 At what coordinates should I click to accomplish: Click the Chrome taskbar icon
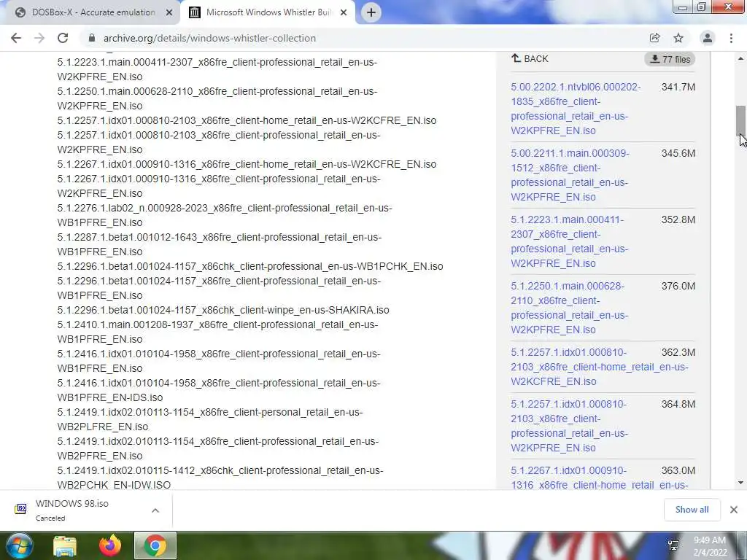(x=155, y=545)
